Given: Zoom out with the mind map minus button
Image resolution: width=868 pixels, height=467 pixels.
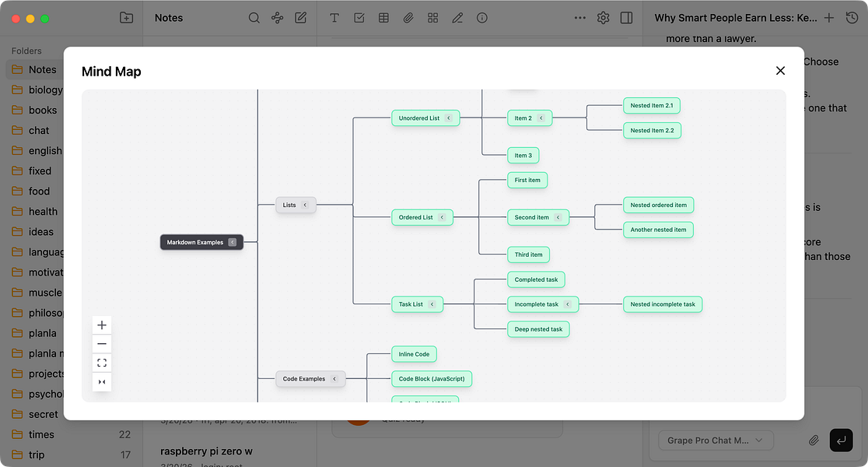Looking at the screenshot, I should tap(102, 344).
